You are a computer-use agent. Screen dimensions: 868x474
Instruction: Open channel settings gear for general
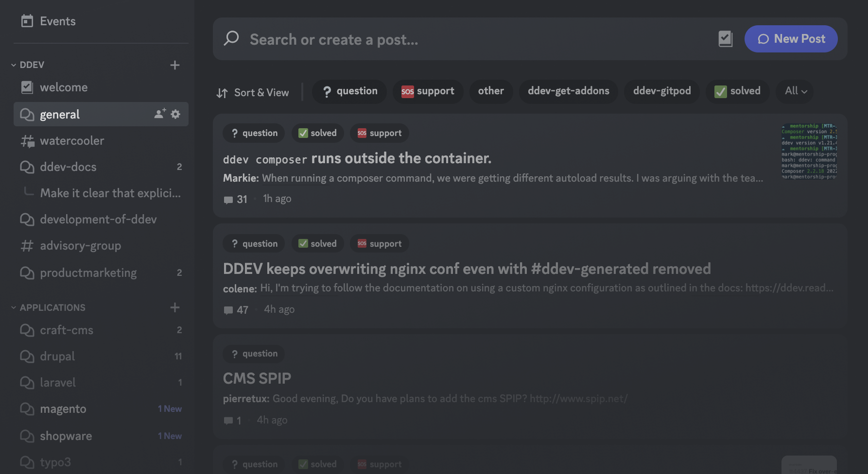pos(175,114)
